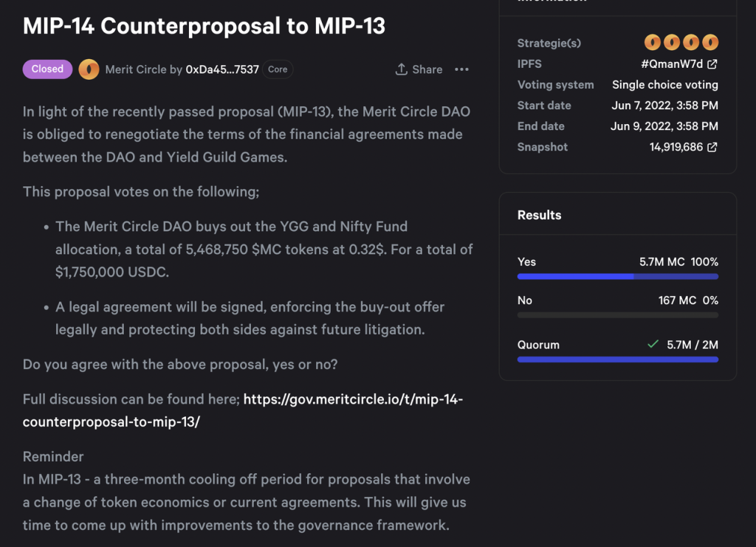The height and width of the screenshot is (547, 756).
Task: Open author address 0xDa45...7537 profile
Action: (x=222, y=69)
